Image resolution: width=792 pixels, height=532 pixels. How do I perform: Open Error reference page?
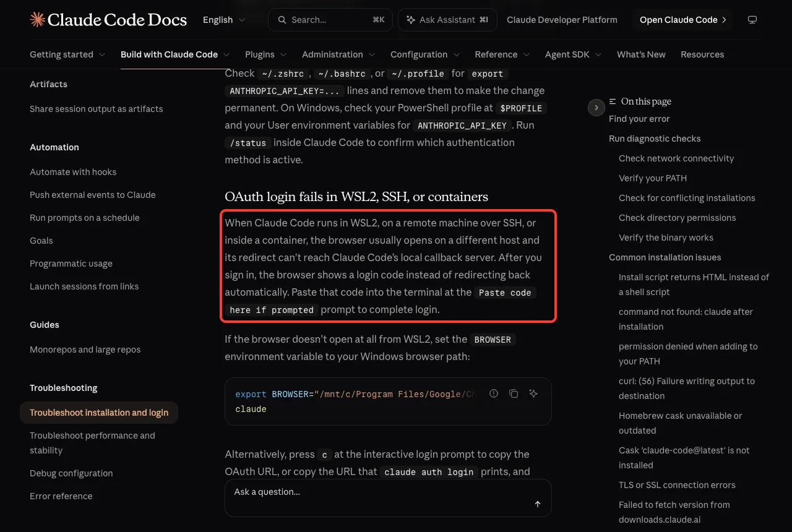click(61, 496)
